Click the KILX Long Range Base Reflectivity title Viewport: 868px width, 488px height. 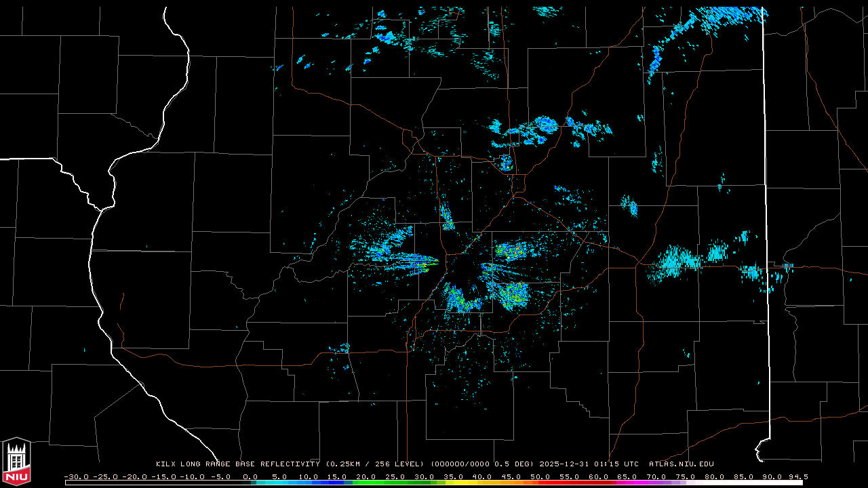[x=238, y=464]
